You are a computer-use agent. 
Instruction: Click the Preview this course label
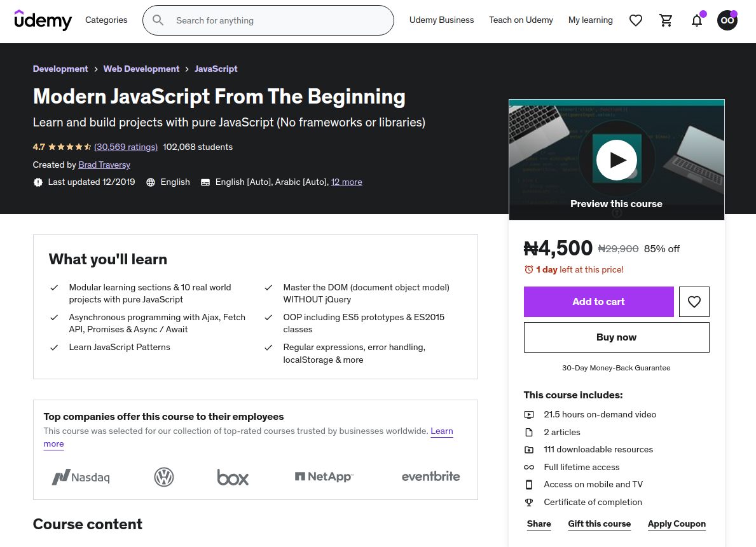[616, 204]
